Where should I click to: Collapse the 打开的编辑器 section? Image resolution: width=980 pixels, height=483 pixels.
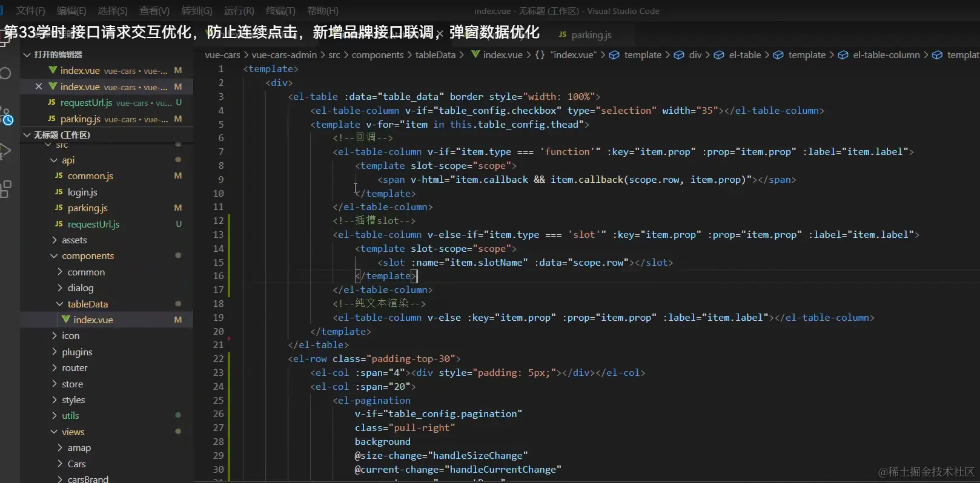click(27, 54)
